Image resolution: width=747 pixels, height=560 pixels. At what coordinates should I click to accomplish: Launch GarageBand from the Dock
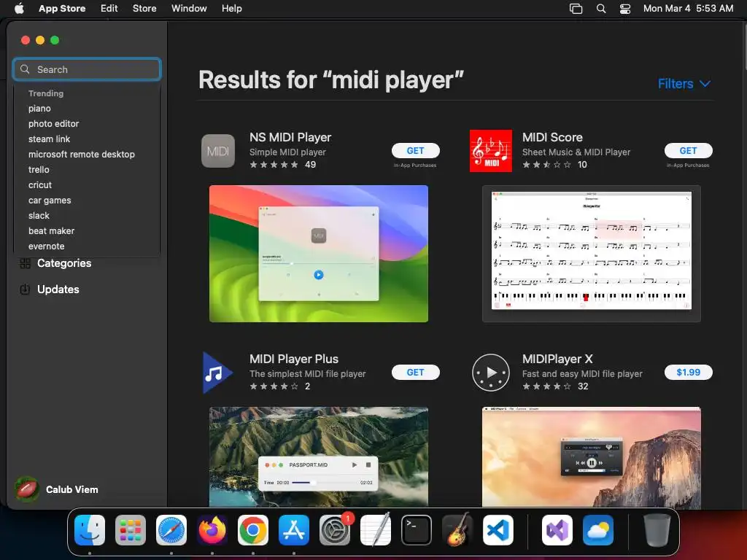[x=457, y=530]
